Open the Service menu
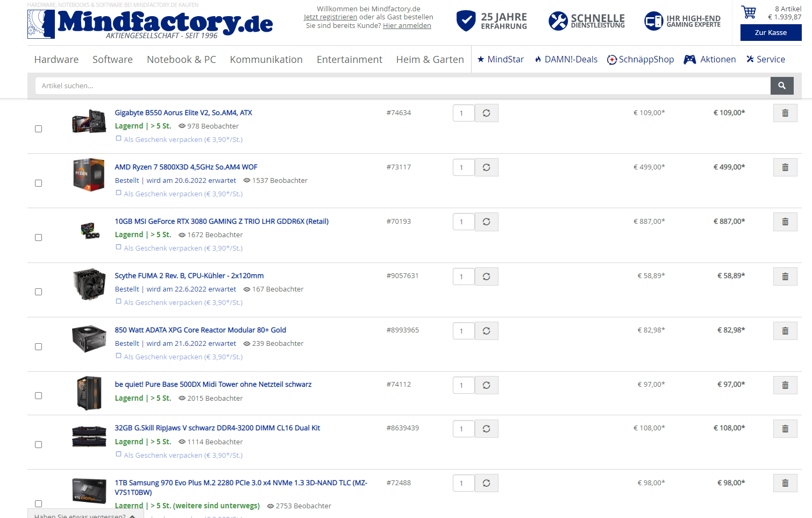This screenshot has height=518, width=812. (x=766, y=60)
